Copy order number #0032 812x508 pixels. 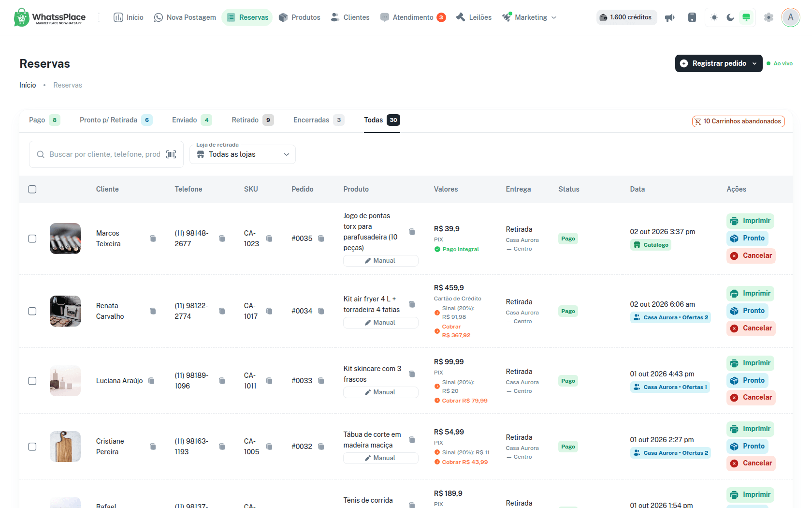tap(321, 447)
